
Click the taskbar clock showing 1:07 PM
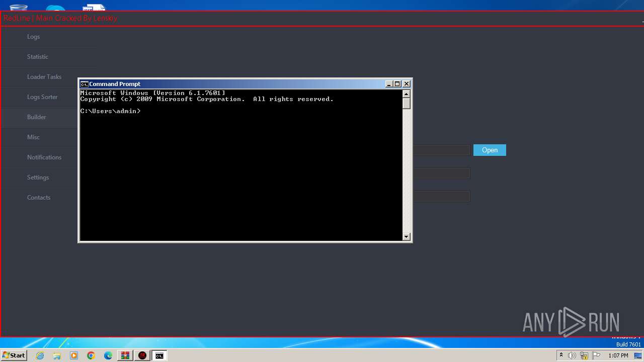618,355
